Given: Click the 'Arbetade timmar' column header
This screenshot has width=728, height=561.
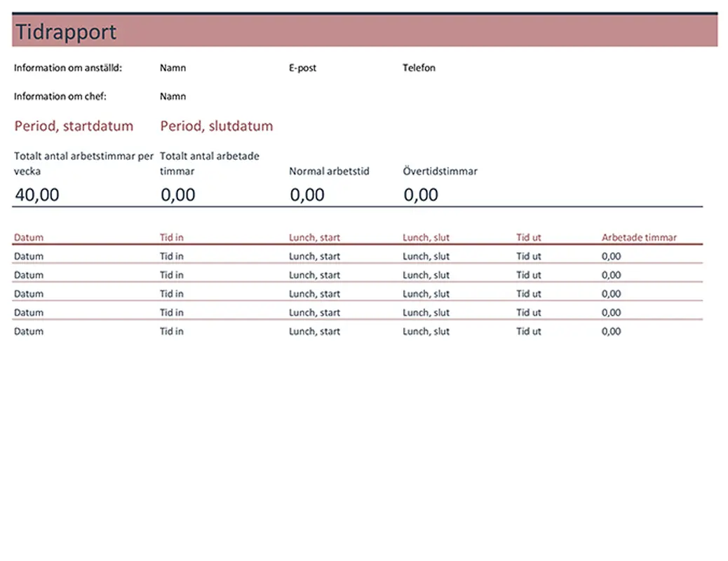Looking at the screenshot, I should click(x=639, y=238).
